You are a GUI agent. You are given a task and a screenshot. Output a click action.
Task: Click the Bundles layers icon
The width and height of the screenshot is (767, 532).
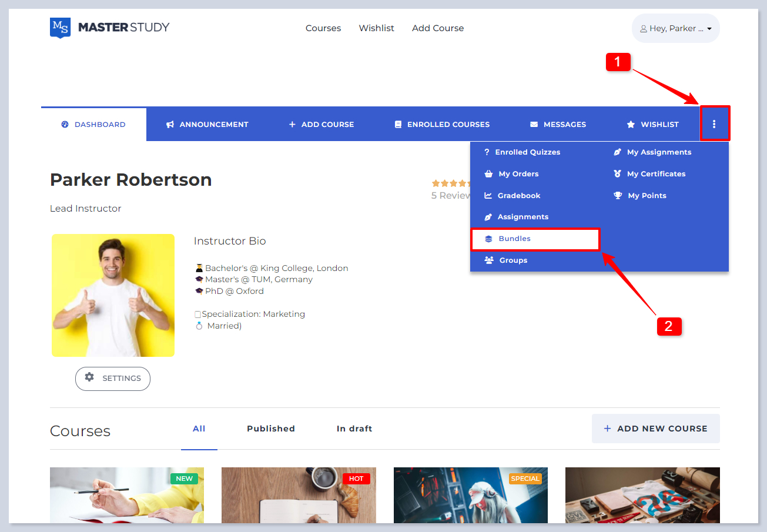pos(488,239)
